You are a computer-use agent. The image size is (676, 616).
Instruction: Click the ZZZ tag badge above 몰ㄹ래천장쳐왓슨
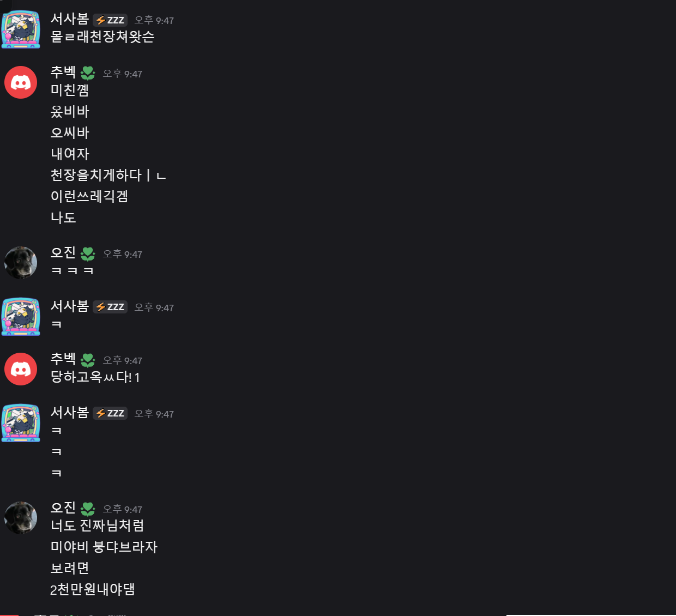tap(110, 20)
